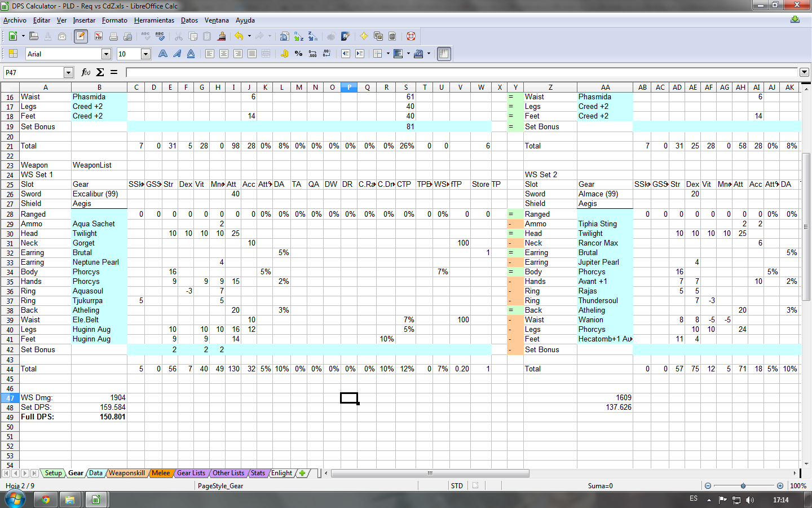Click the formula input line
The height and width of the screenshot is (508, 812).
(x=462, y=72)
